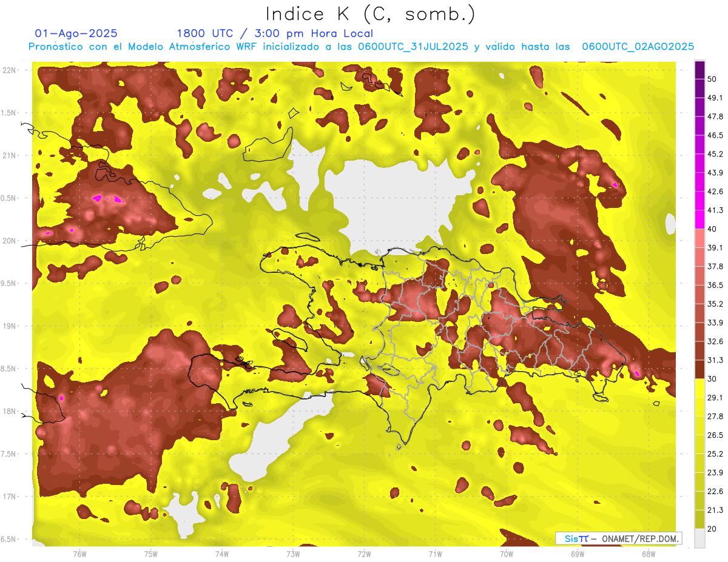Click the colorbar value '26.5'
Image resolution: width=728 pixels, height=562 pixels.
(x=715, y=435)
